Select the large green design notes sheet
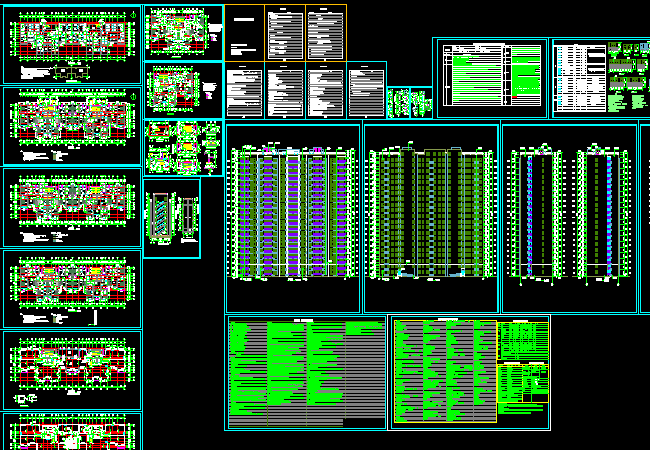This screenshot has height=450, width=650. click(305, 373)
